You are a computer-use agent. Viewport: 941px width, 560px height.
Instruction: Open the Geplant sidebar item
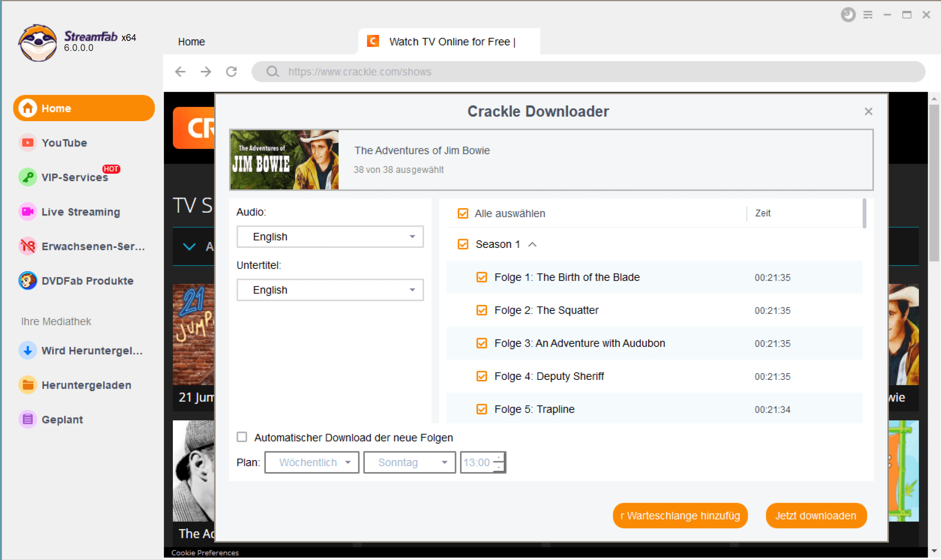84,419
